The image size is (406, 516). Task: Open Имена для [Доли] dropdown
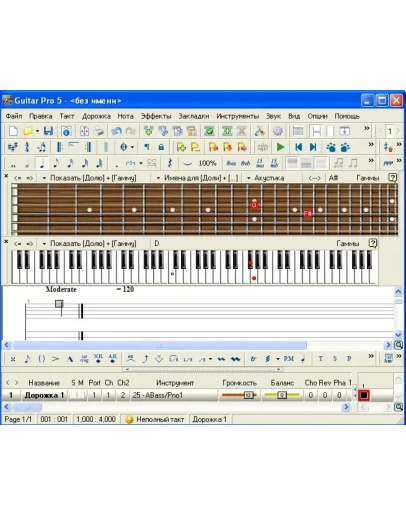point(197,178)
